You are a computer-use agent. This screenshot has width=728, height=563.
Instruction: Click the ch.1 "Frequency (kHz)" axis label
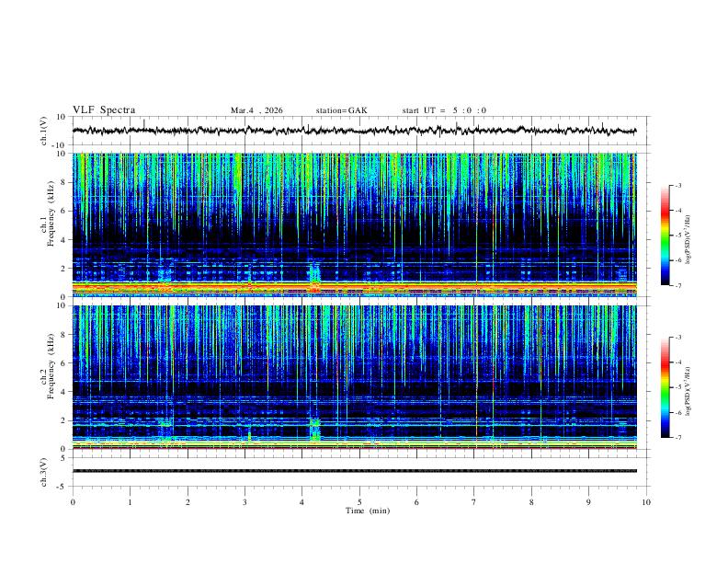[51, 213]
